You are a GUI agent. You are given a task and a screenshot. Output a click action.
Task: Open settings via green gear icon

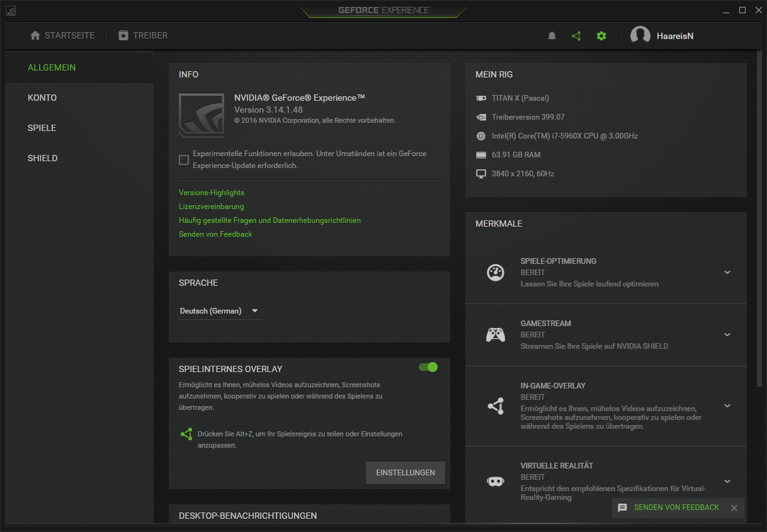601,36
